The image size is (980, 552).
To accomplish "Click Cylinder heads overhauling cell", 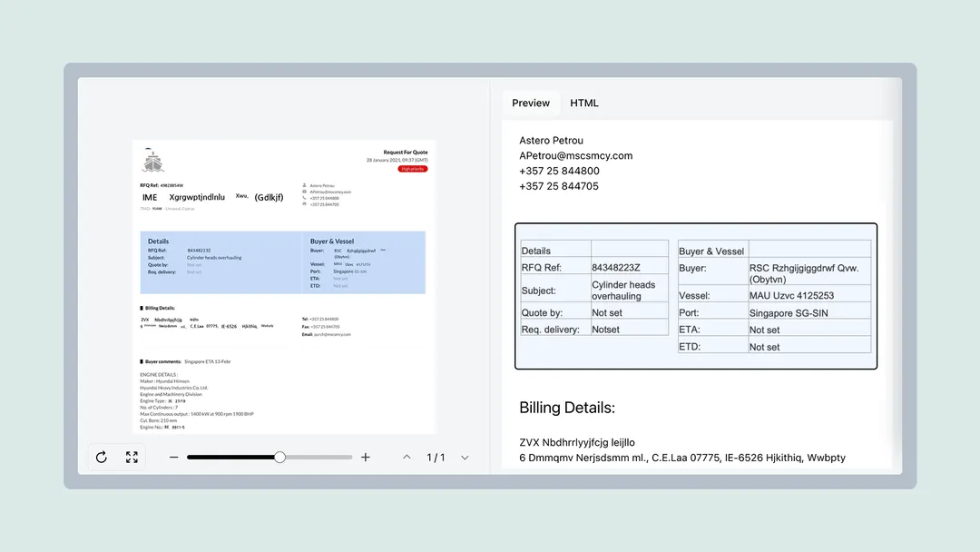I will pyautogui.click(x=629, y=290).
